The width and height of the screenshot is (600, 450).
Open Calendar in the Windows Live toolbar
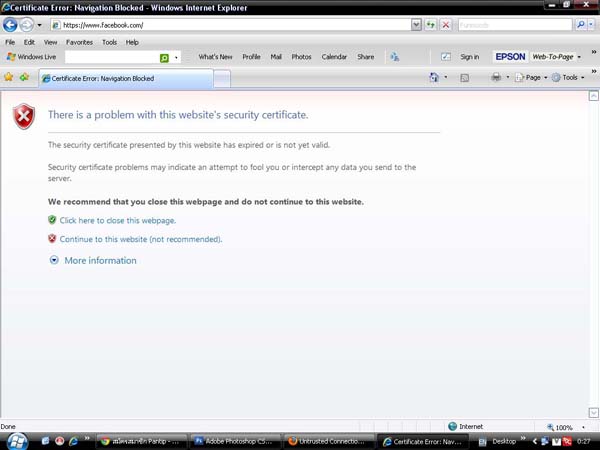coord(334,57)
